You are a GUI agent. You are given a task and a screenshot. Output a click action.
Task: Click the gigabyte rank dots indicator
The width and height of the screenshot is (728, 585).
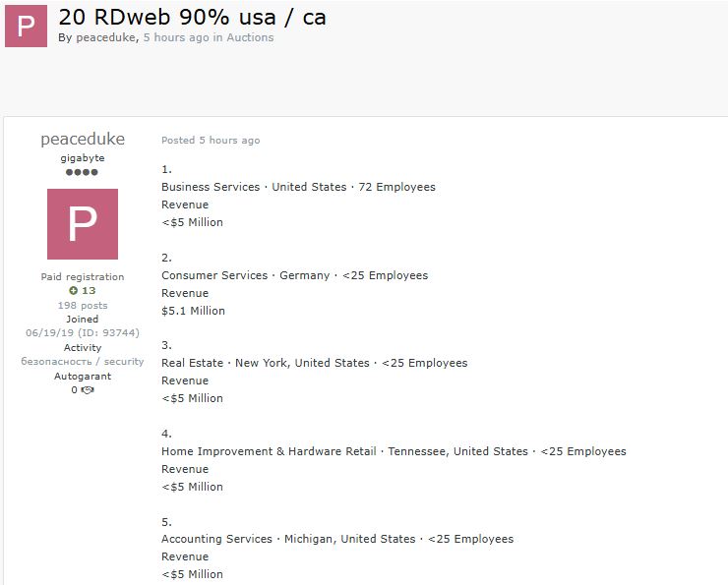point(83,172)
